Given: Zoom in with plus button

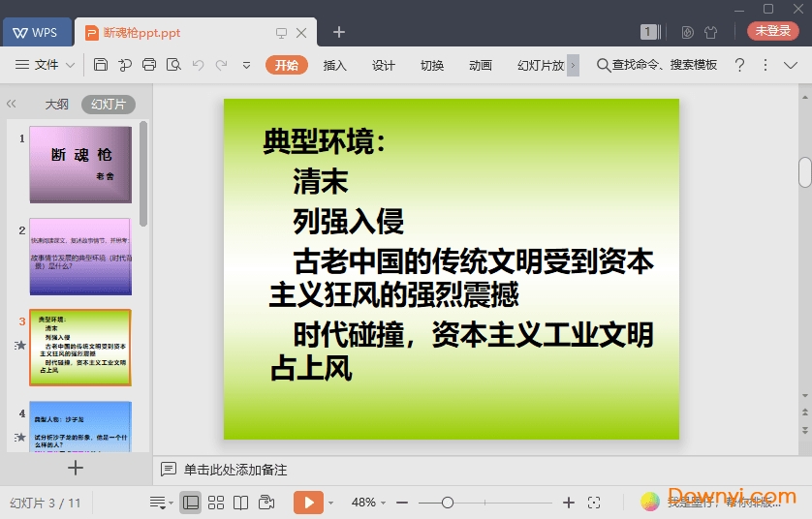Looking at the screenshot, I should (568, 503).
